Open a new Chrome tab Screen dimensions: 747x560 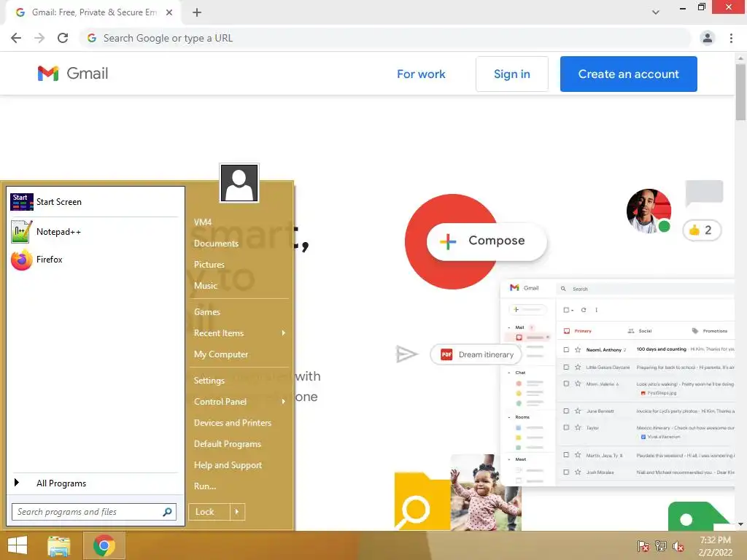tap(197, 12)
